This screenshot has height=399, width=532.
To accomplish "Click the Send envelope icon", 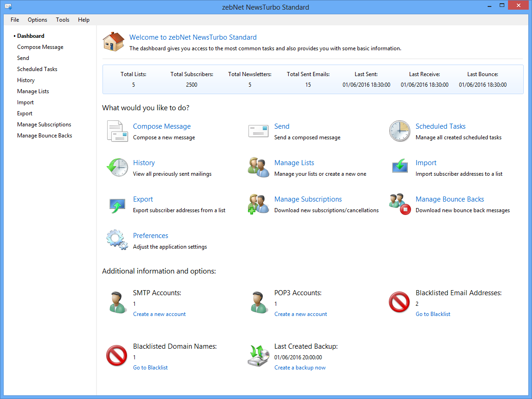I will pyautogui.click(x=258, y=131).
